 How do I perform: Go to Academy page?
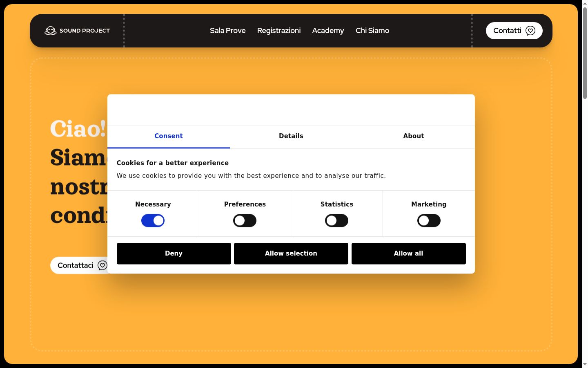coord(328,31)
